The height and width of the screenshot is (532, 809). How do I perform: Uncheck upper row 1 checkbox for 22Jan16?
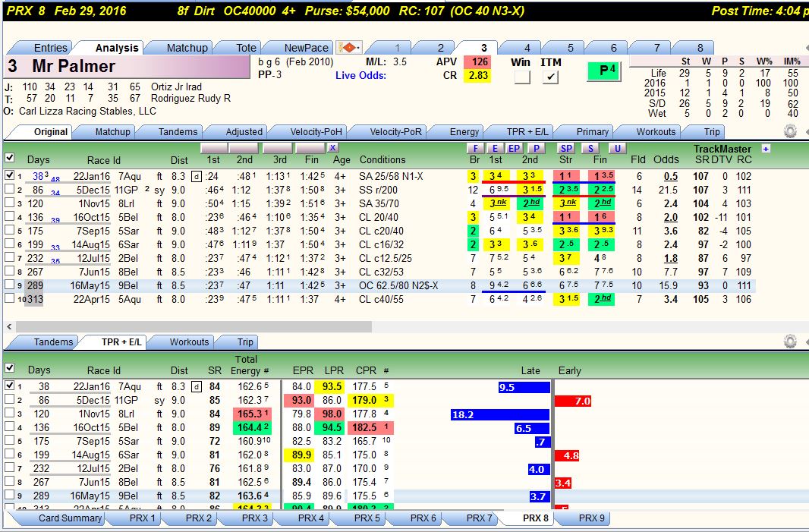point(9,175)
